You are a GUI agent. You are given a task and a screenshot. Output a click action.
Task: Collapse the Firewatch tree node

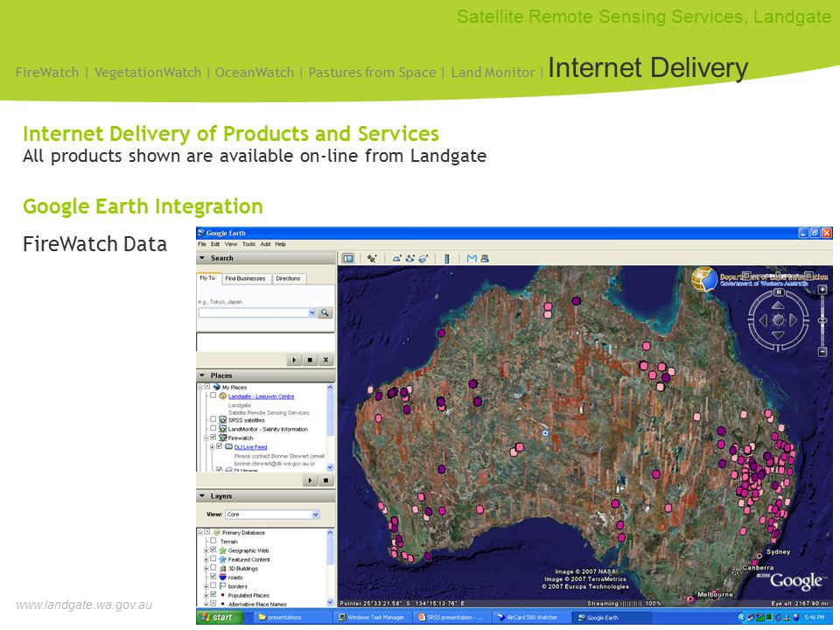coord(206,437)
